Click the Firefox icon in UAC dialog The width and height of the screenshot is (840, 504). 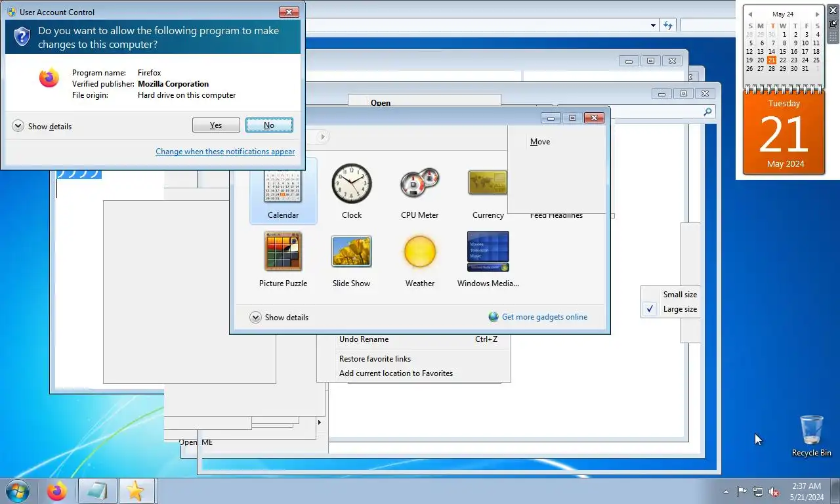point(49,78)
